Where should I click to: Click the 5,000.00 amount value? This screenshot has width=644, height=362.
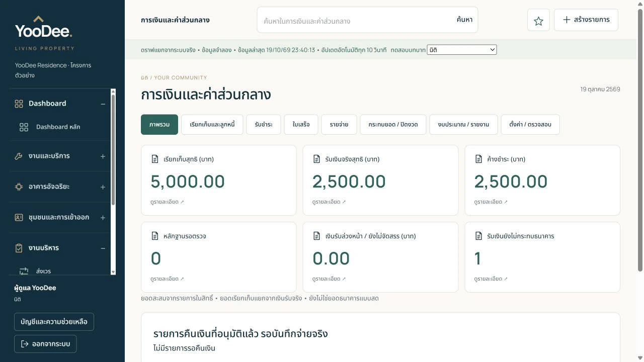point(188,182)
